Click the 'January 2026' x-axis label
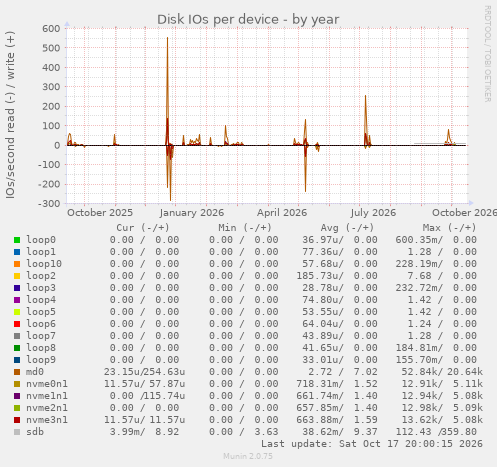 (192, 213)
